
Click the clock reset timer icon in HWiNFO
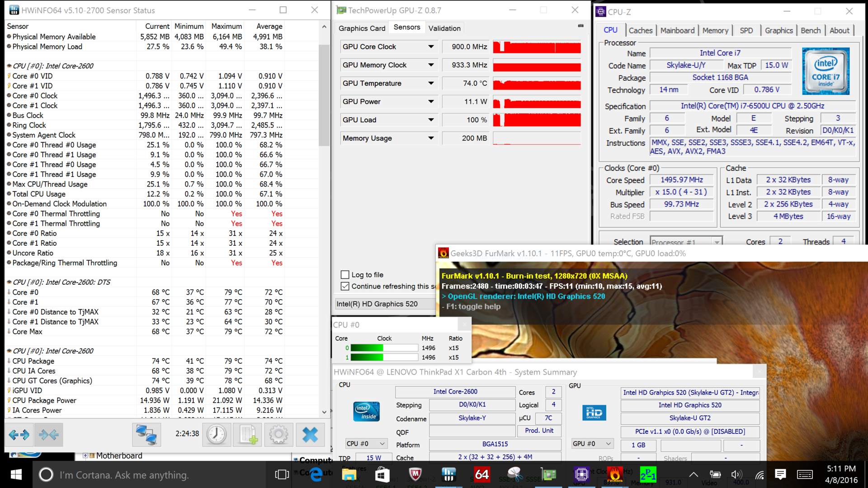pos(217,435)
